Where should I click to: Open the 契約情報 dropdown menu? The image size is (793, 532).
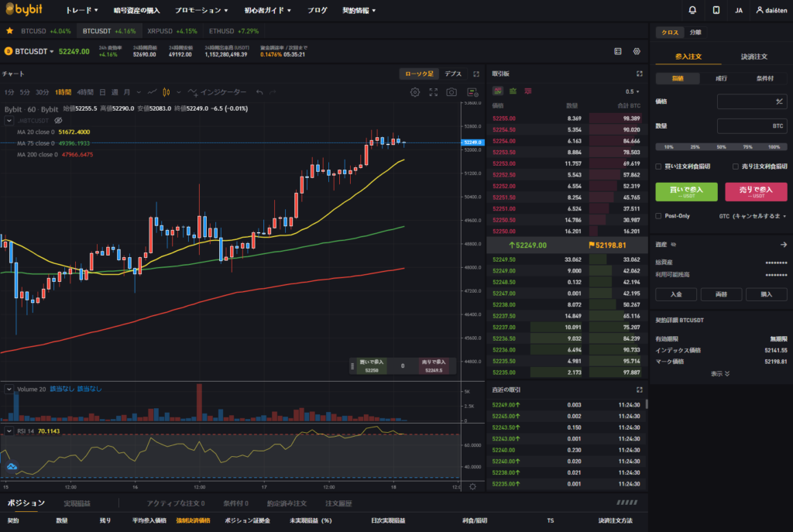(x=359, y=10)
